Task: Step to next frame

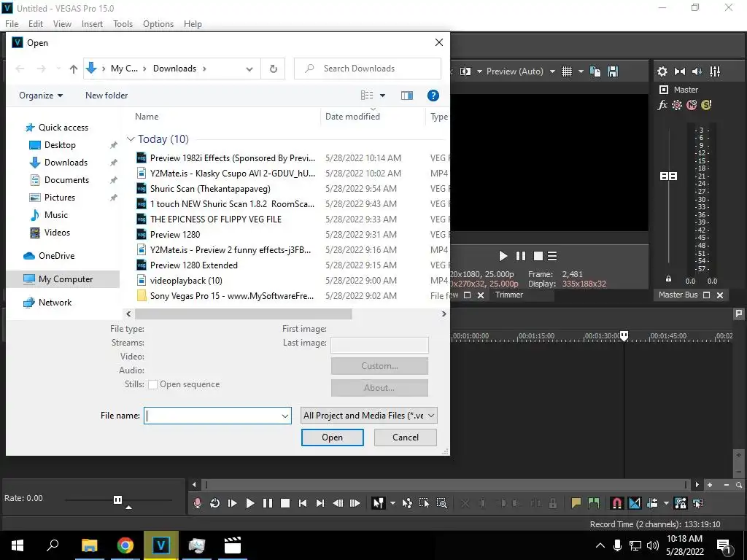Action: coord(355,503)
